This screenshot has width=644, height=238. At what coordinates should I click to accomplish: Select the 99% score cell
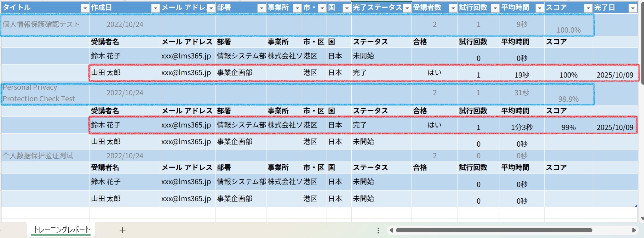point(569,125)
